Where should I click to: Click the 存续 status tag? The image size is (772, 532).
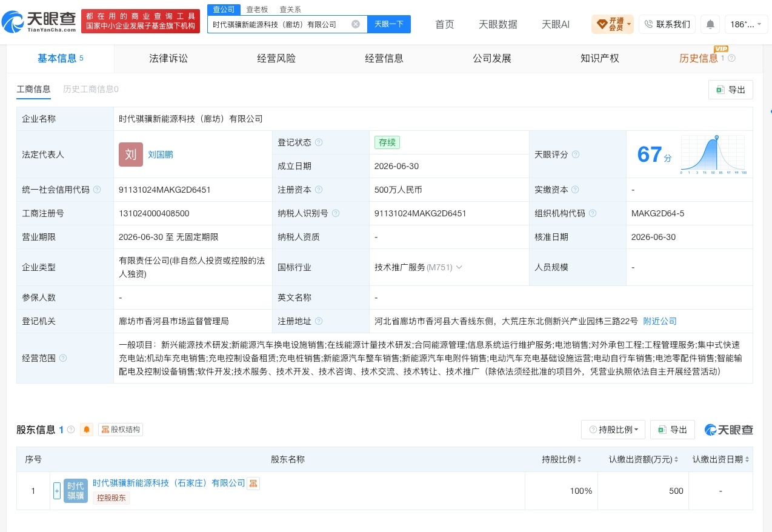(387, 142)
